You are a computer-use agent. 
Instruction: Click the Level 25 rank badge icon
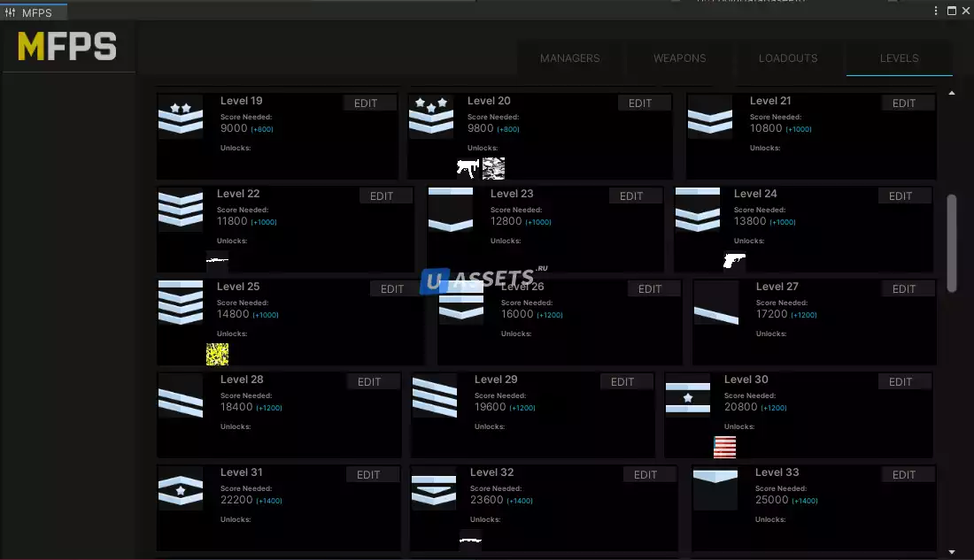pyautogui.click(x=180, y=303)
